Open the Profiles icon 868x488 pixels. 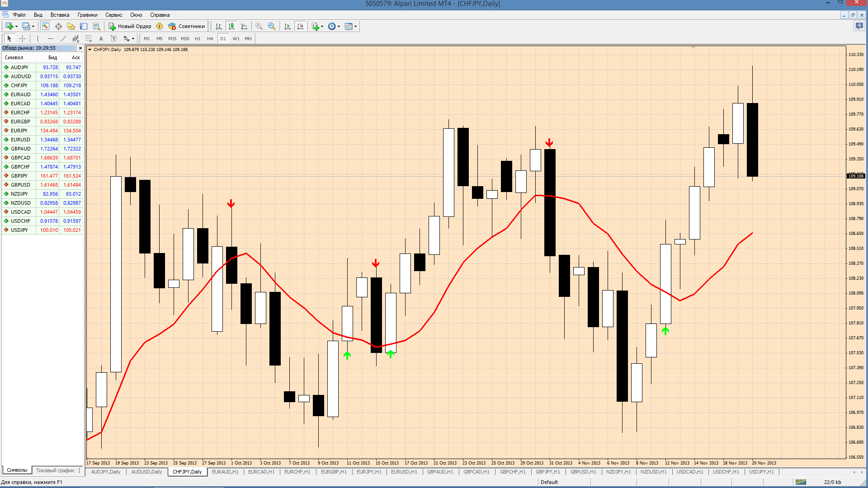pos(26,26)
